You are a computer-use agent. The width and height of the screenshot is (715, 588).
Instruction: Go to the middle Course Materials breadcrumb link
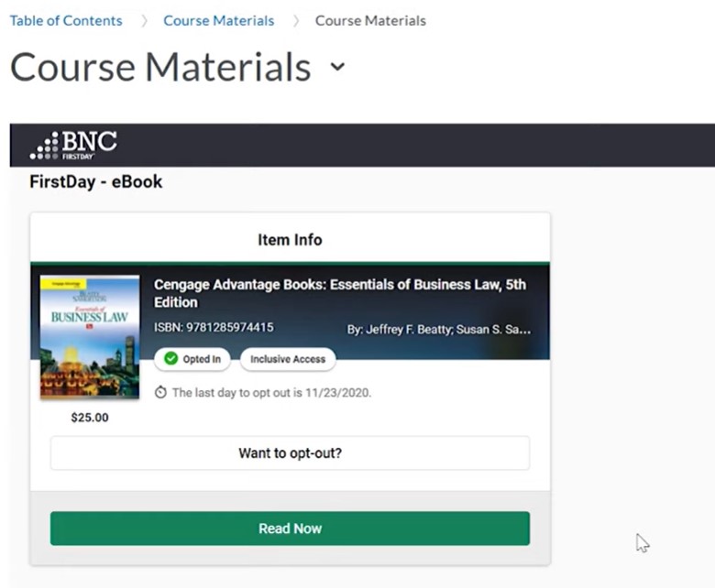pos(218,20)
